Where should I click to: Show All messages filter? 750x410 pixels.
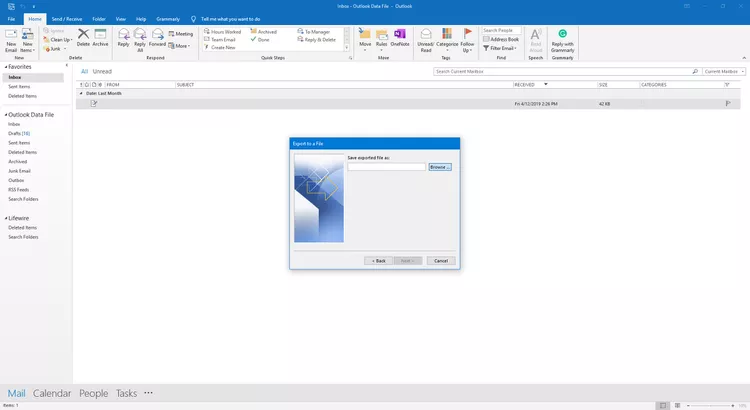[x=84, y=71]
